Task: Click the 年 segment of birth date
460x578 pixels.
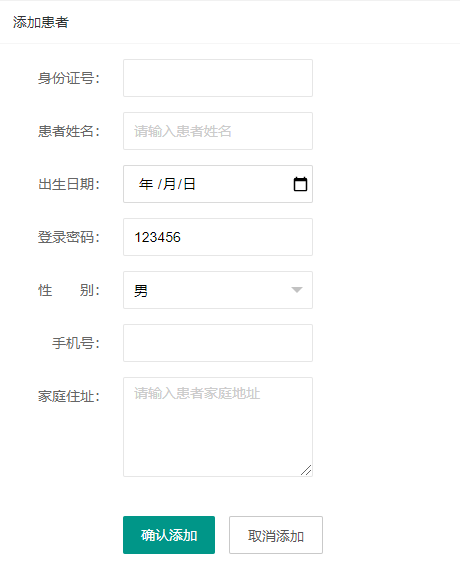Action: pos(146,184)
